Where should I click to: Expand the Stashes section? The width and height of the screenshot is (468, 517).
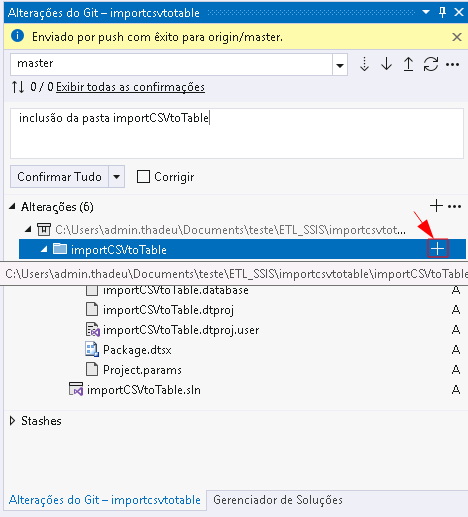13,421
